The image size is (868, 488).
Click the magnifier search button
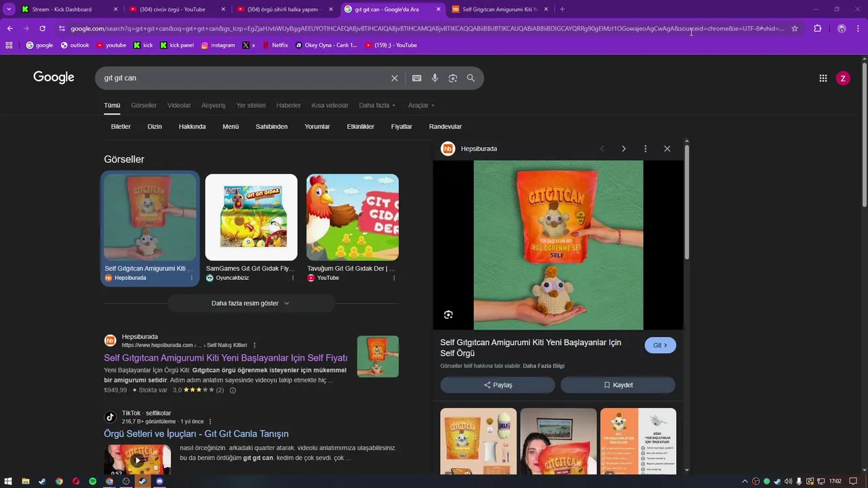[471, 78]
